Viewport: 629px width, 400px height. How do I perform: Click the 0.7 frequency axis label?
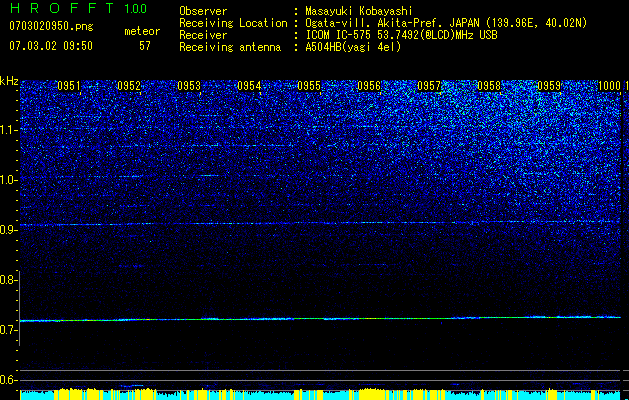coord(8,330)
